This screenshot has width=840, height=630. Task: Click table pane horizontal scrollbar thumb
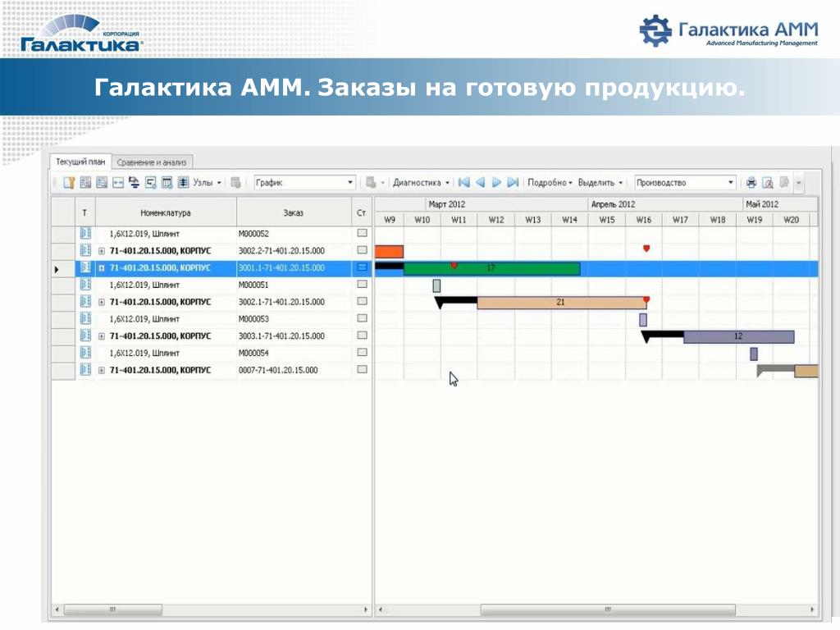[113, 609]
